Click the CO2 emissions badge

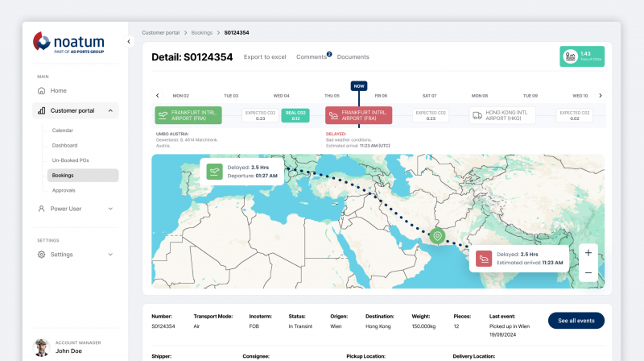(581, 56)
